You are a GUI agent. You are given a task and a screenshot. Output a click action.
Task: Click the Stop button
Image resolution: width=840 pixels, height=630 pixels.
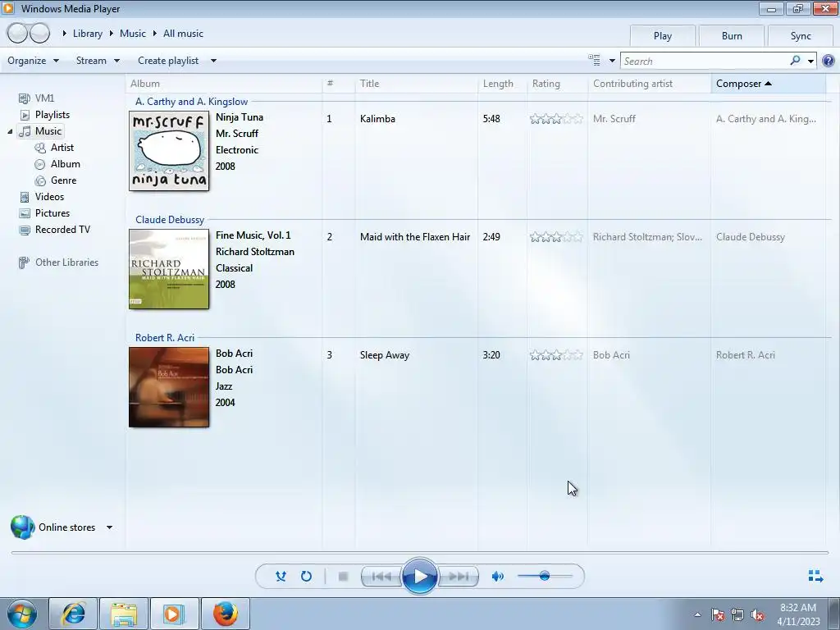343,577
